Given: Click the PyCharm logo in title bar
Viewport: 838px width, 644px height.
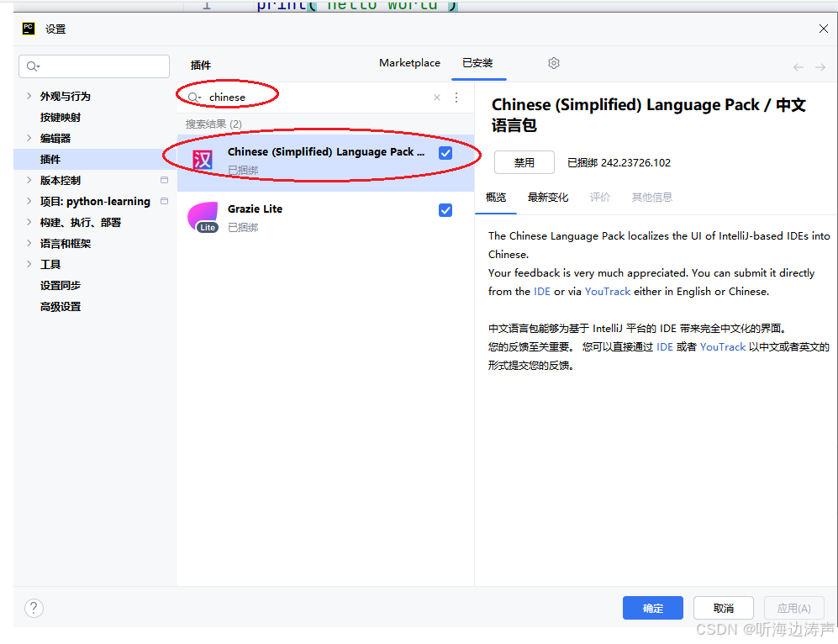Looking at the screenshot, I should (x=29, y=29).
